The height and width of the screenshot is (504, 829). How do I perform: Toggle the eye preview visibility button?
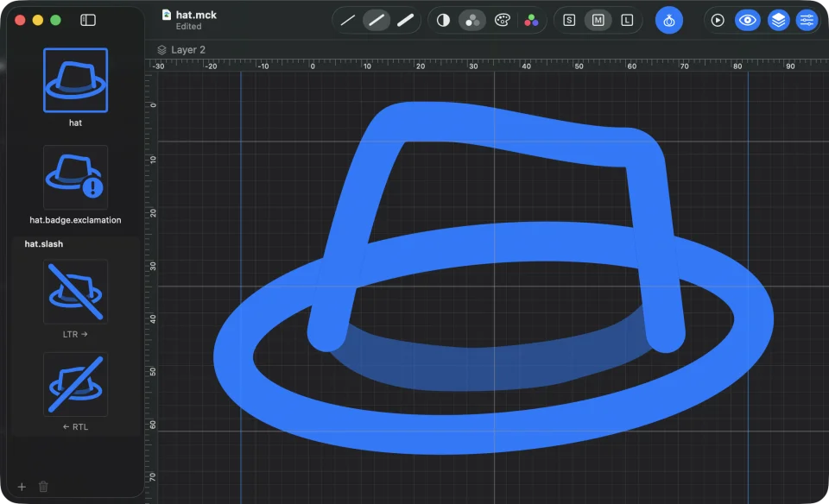click(747, 21)
